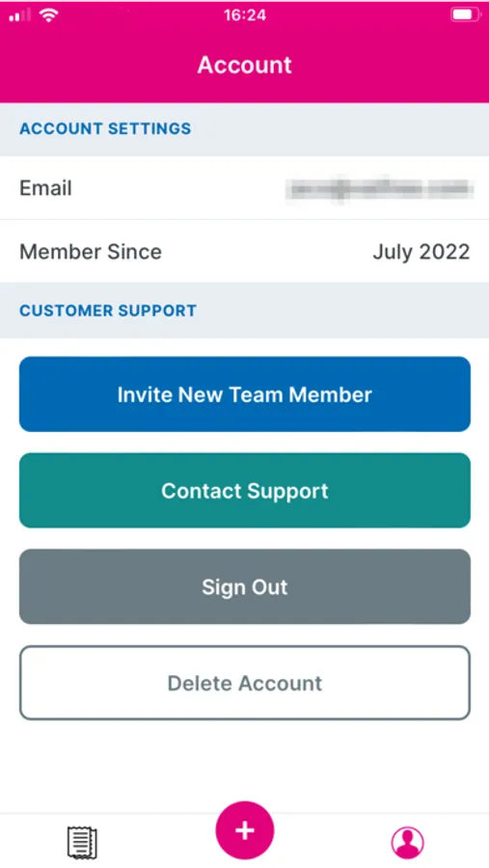The image size is (489, 868).
Task: Select the profile account tab icon
Action: coord(408,843)
